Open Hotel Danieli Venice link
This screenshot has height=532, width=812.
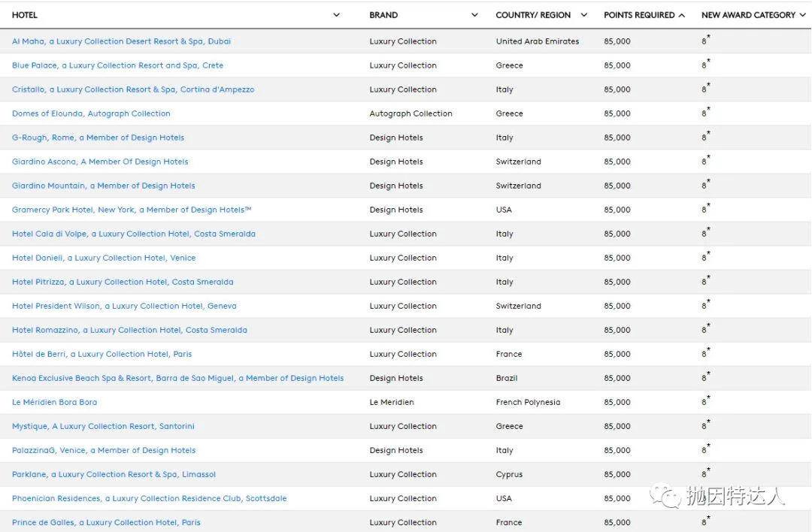[x=104, y=258]
